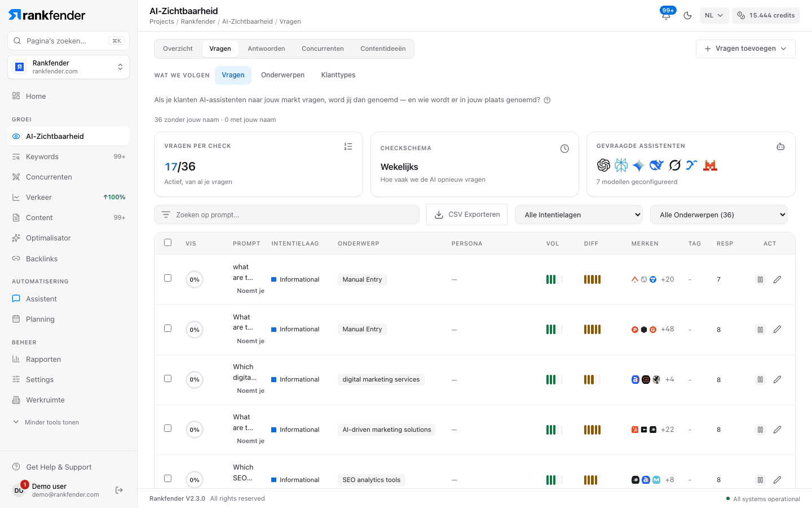
Task: Open the Concurrenten tab
Action: (323, 49)
